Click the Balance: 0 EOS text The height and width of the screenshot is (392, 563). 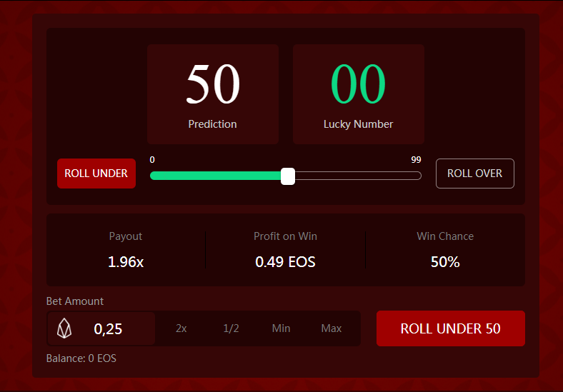point(81,358)
